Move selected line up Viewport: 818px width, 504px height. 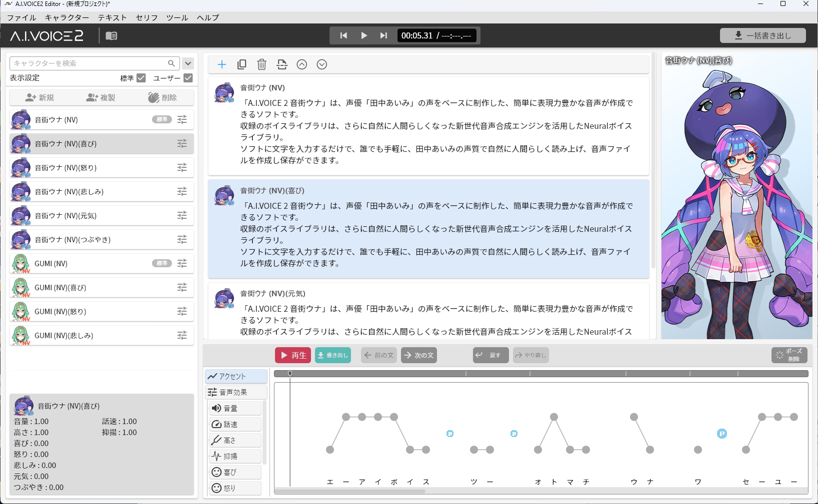point(302,64)
